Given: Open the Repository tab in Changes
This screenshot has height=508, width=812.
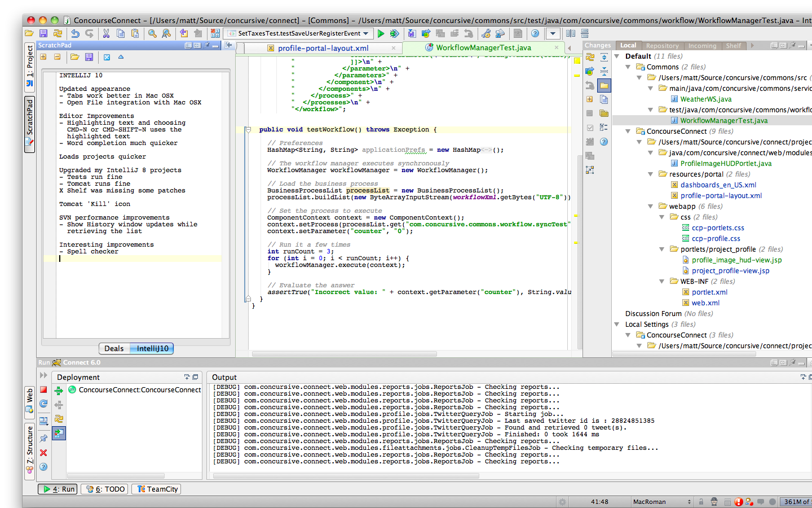Looking at the screenshot, I should 662,46.
